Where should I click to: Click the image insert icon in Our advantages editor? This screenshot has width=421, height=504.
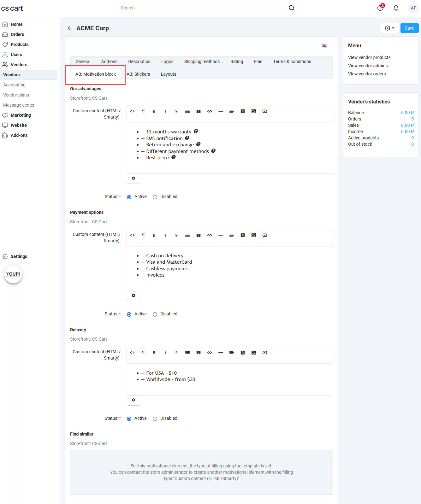(x=254, y=111)
